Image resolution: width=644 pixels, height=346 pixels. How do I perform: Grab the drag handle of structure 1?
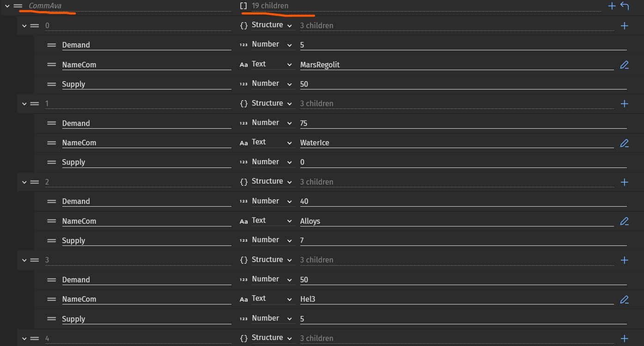coord(35,104)
